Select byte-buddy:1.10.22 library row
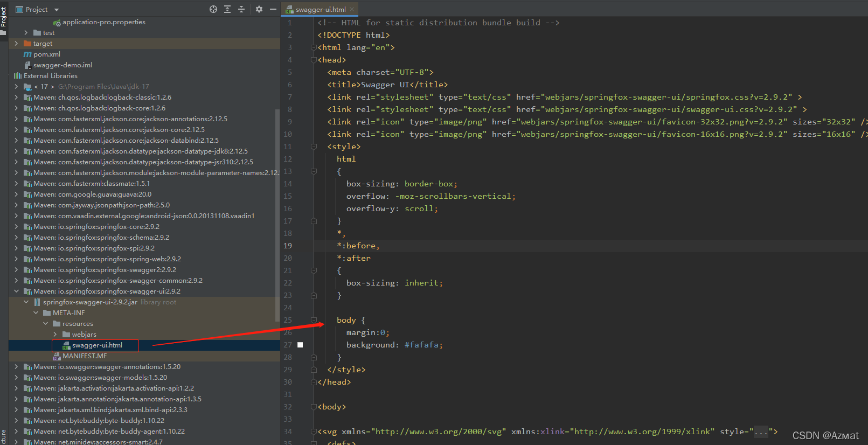Viewport: 868px width, 445px height. point(144,421)
